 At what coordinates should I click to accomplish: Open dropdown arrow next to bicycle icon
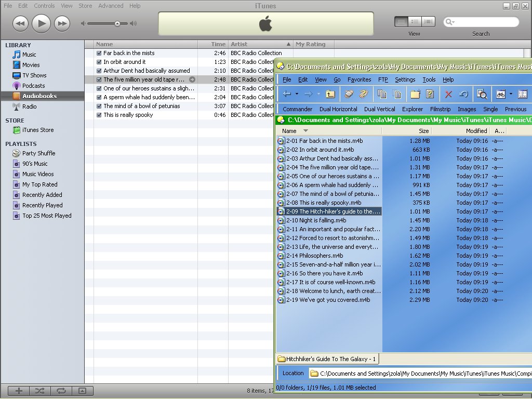(x=511, y=94)
